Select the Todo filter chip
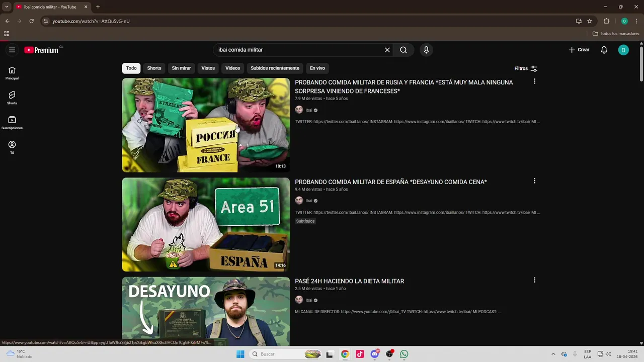 pos(131,68)
